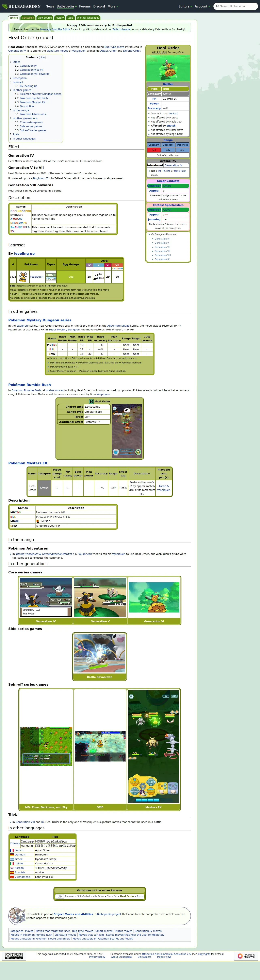
Task: Open the in other languages tab
Action: coord(88,18)
